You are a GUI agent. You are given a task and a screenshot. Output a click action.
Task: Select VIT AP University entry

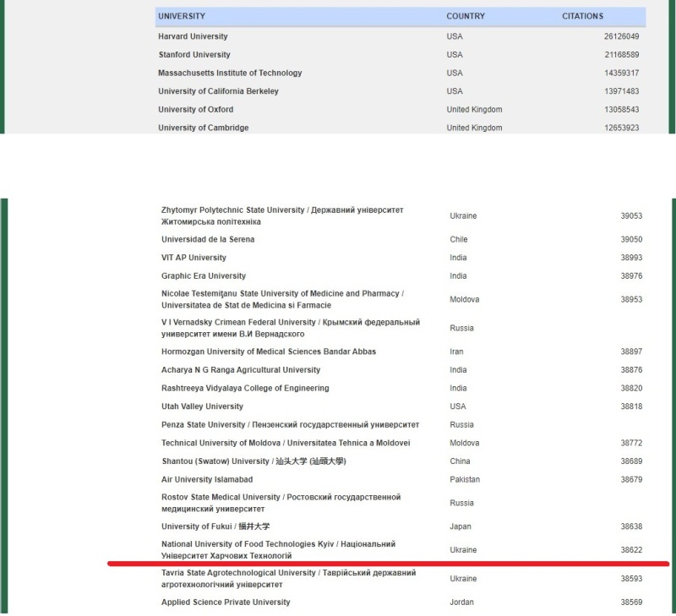194,258
